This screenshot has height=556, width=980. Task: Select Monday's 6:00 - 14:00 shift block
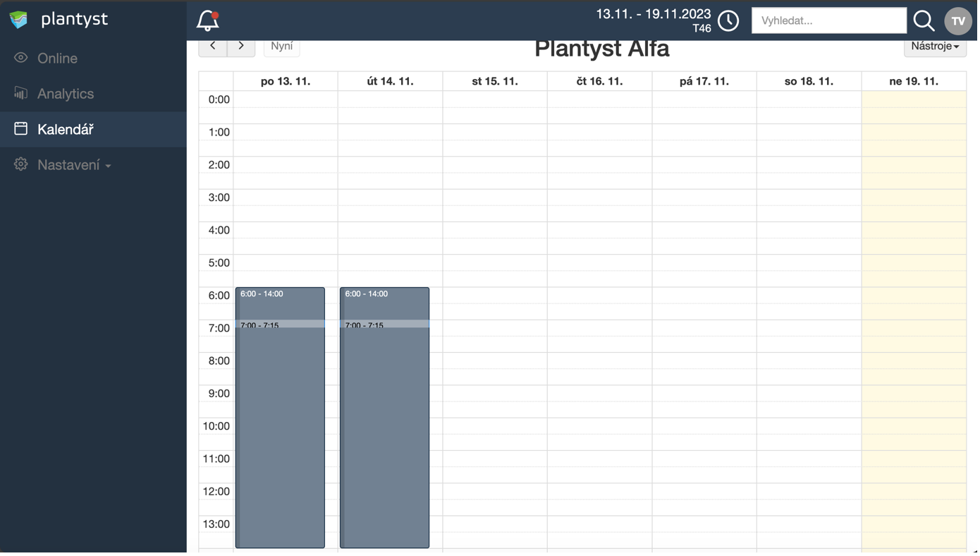point(280,423)
